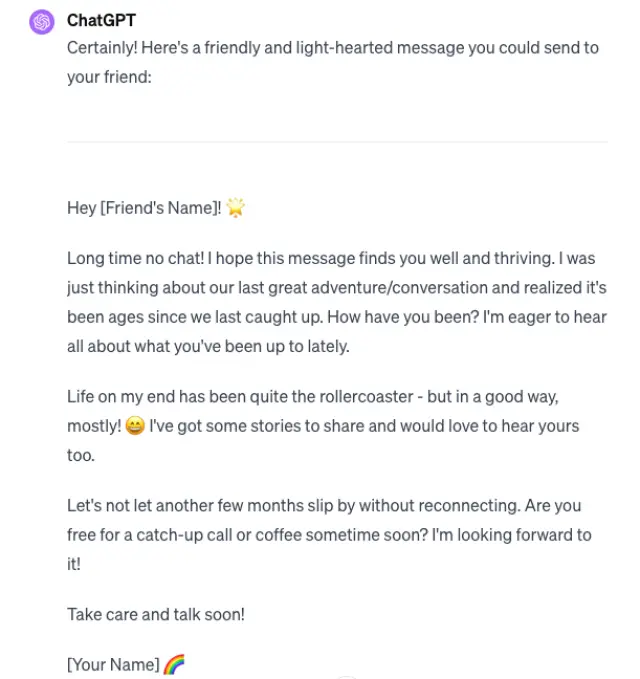The width and height of the screenshot is (640, 679).
Task: Click the "adventure/conversation" text
Action: (x=381, y=287)
